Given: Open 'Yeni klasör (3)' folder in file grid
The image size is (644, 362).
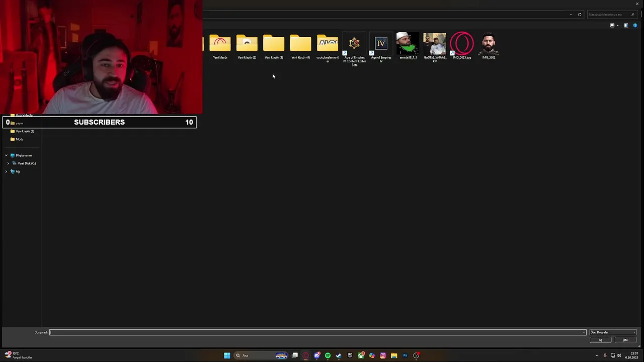Looking at the screenshot, I should [x=274, y=47].
